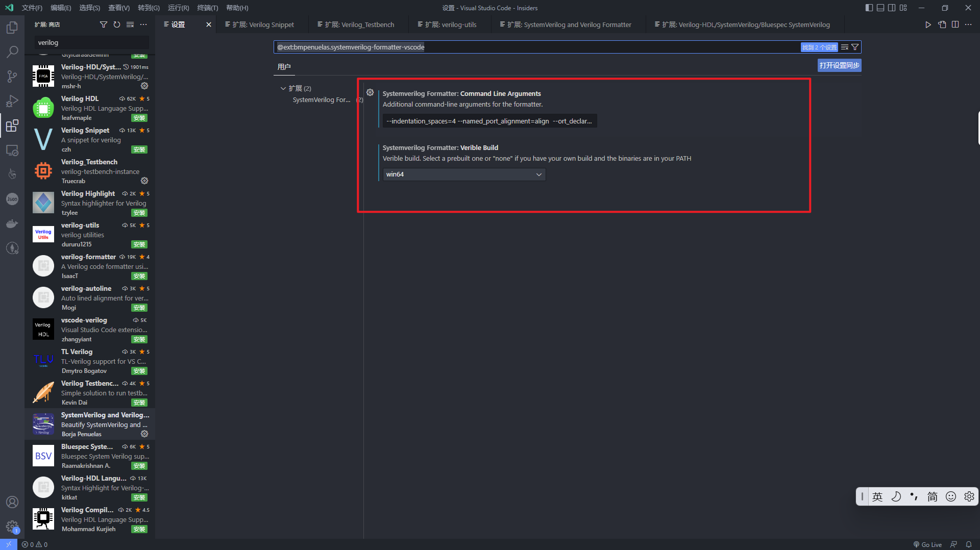
Task: Click the 打开设置同步 button
Action: click(x=839, y=65)
